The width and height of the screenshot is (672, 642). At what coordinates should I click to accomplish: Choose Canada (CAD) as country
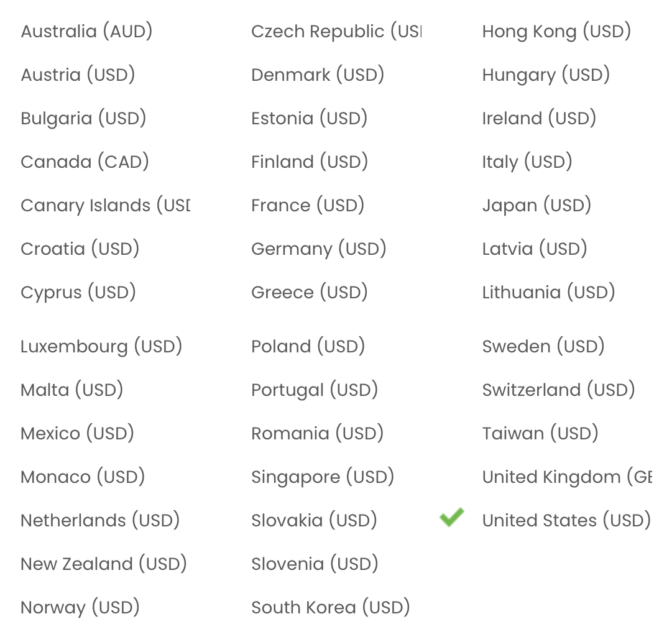[85, 162]
